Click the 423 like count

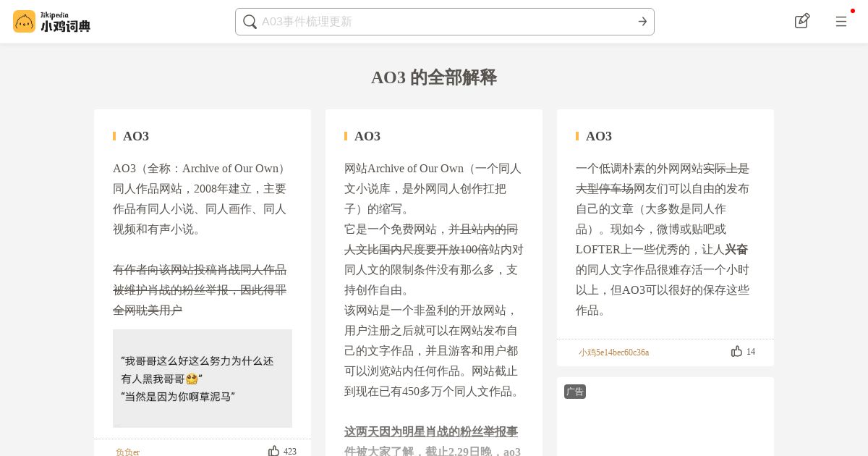coord(290,451)
